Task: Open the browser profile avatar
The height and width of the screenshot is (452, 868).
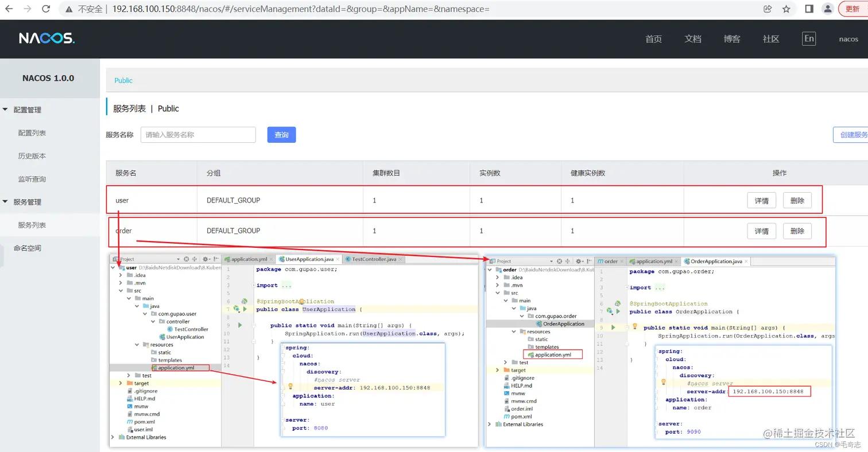Action: click(828, 9)
